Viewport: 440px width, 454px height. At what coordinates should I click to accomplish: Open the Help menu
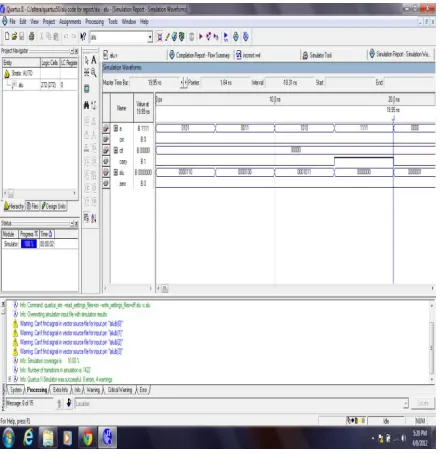tap(144, 22)
